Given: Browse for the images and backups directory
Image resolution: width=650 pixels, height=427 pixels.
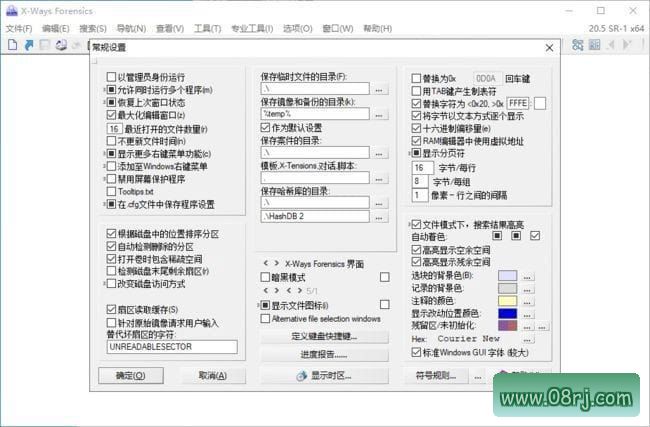Looking at the screenshot, I should (x=379, y=114).
